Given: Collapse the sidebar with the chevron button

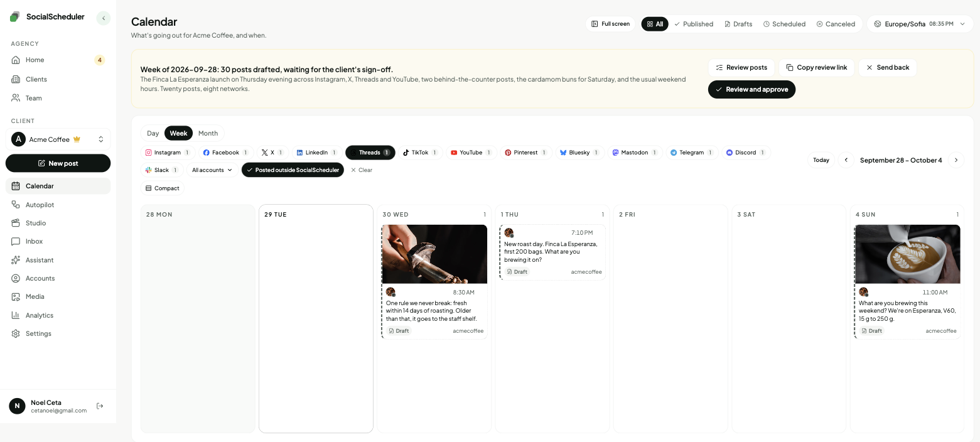Looking at the screenshot, I should point(104,18).
